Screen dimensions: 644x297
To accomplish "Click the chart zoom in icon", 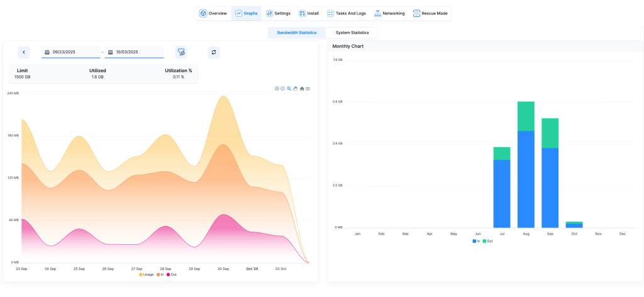I will (277, 89).
